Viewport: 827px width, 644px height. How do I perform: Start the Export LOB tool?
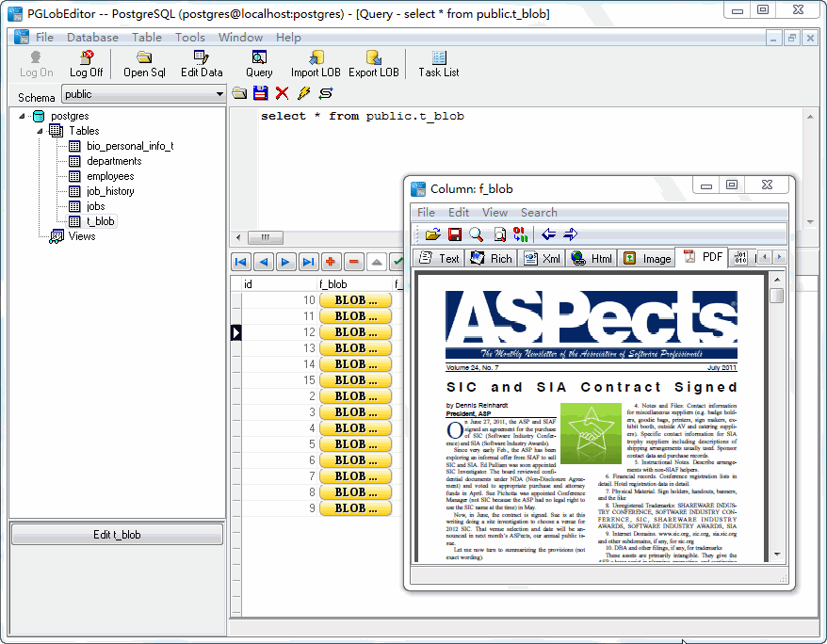pyautogui.click(x=373, y=64)
